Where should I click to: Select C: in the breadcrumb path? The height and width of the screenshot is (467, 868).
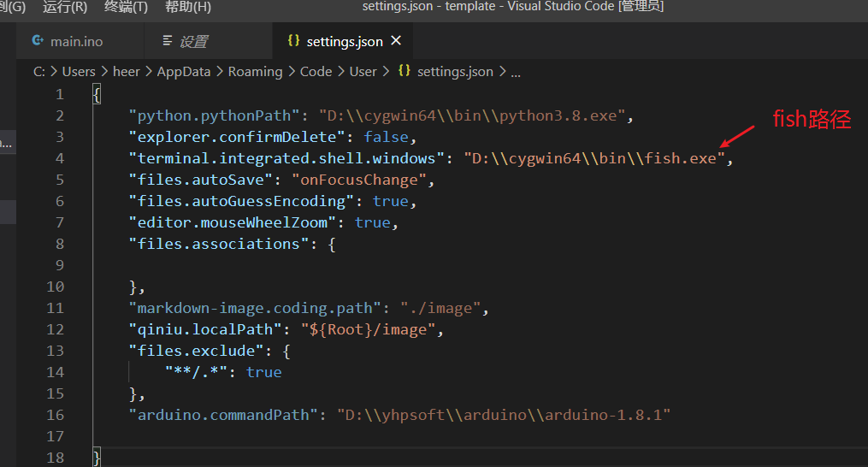tap(38, 72)
